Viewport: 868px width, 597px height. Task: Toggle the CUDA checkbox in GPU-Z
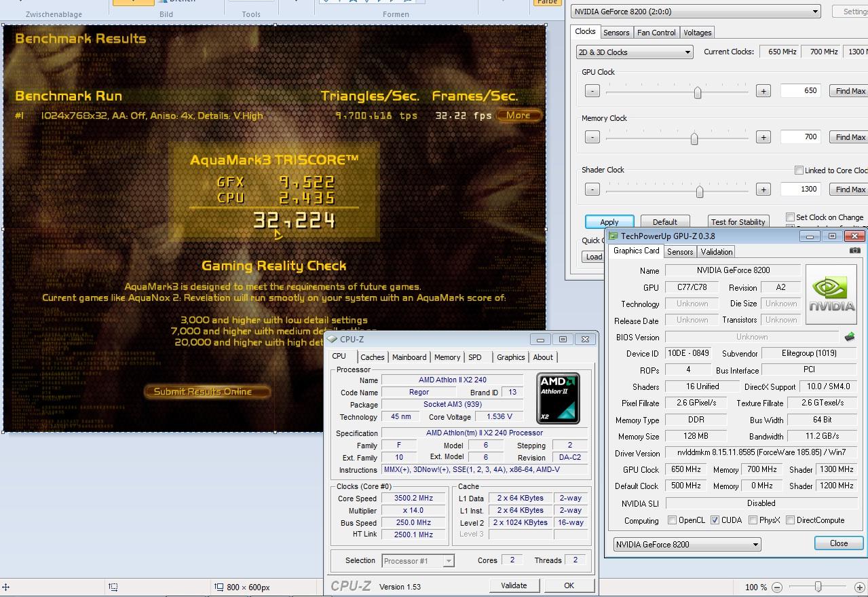[x=715, y=520]
